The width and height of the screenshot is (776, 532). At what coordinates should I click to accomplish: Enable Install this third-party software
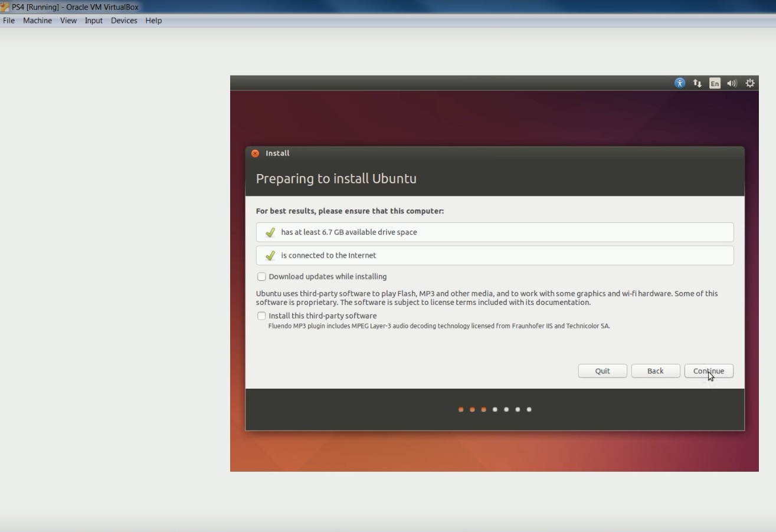(261, 316)
